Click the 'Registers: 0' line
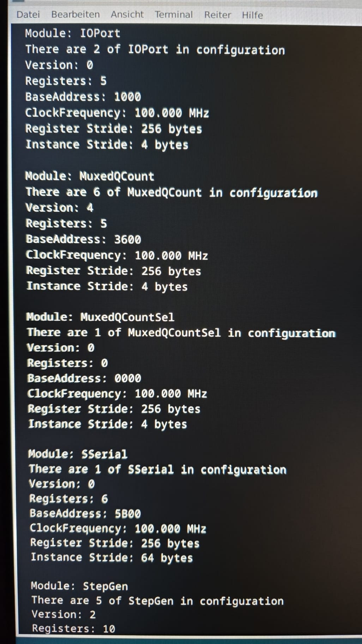The width and height of the screenshot is (362, 644). pos(67,363)
